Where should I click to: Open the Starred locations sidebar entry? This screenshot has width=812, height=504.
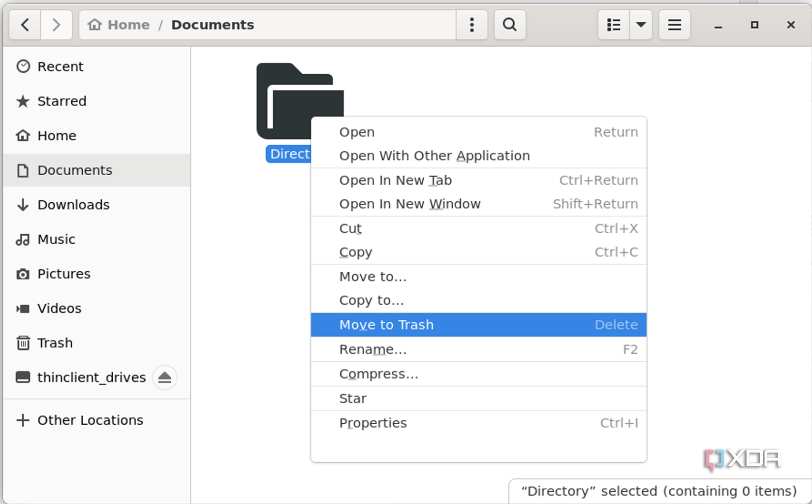(x=62, y=101)
